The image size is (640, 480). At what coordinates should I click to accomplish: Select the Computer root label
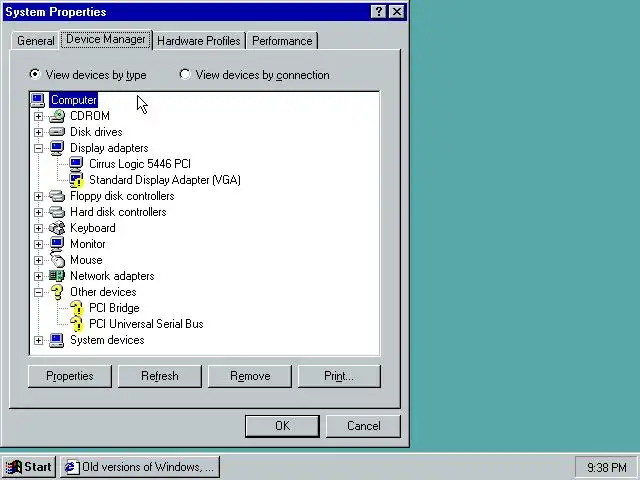[73, 100]
